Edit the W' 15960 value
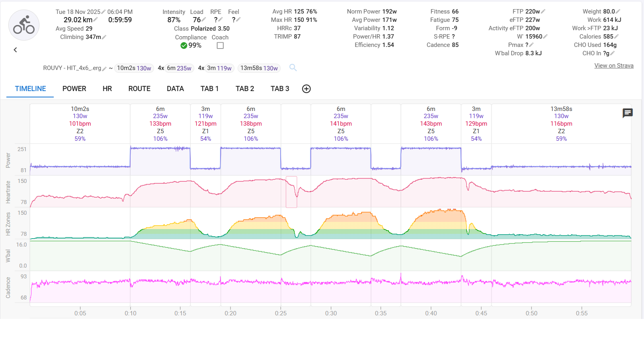This screenshot has width=644, height=342. 545,37
